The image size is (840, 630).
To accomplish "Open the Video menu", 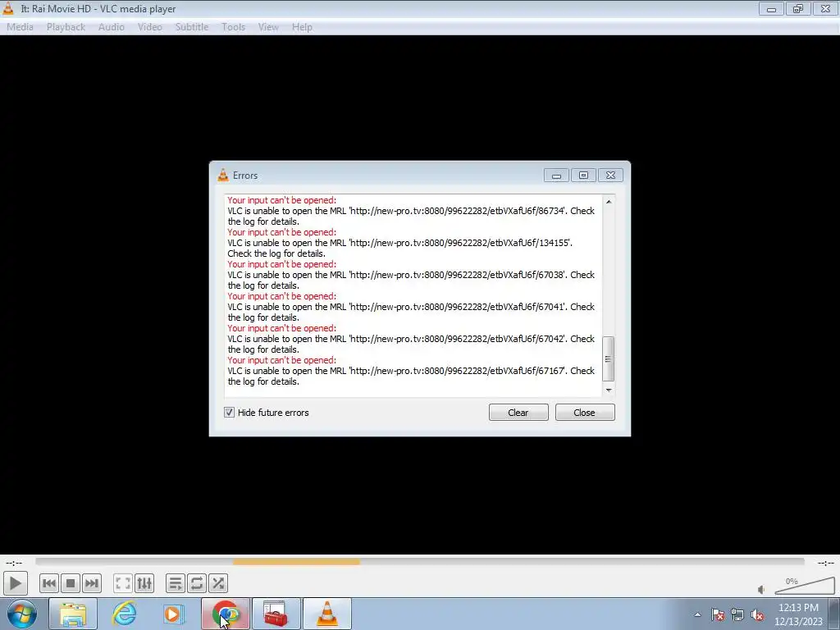I will pos(149,27).
